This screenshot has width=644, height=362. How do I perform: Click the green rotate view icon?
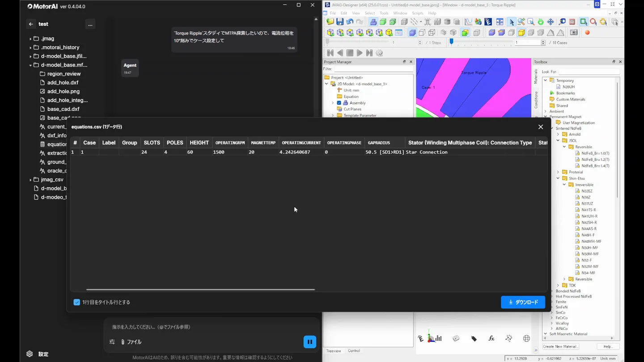(541, 22)
